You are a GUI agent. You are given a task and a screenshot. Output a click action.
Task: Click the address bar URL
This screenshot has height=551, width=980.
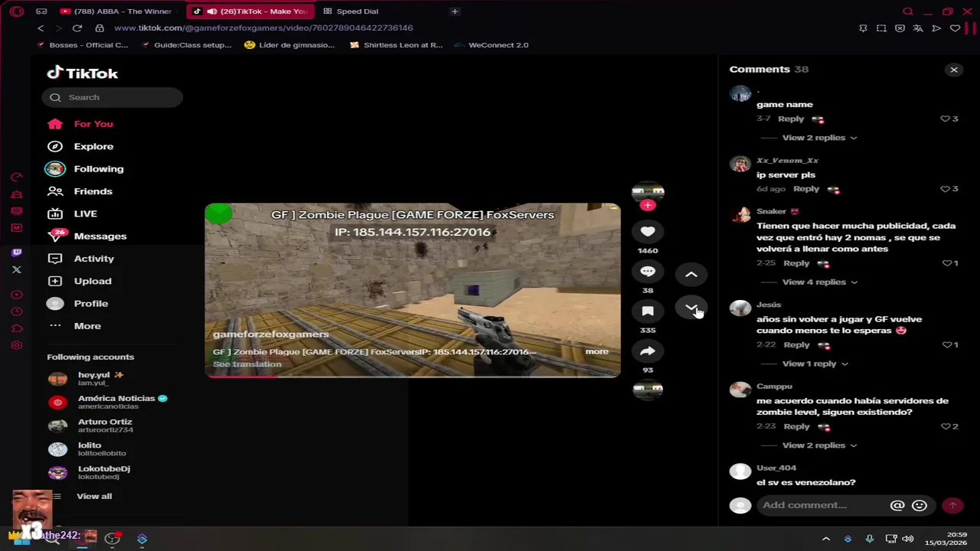click(263, 28)
